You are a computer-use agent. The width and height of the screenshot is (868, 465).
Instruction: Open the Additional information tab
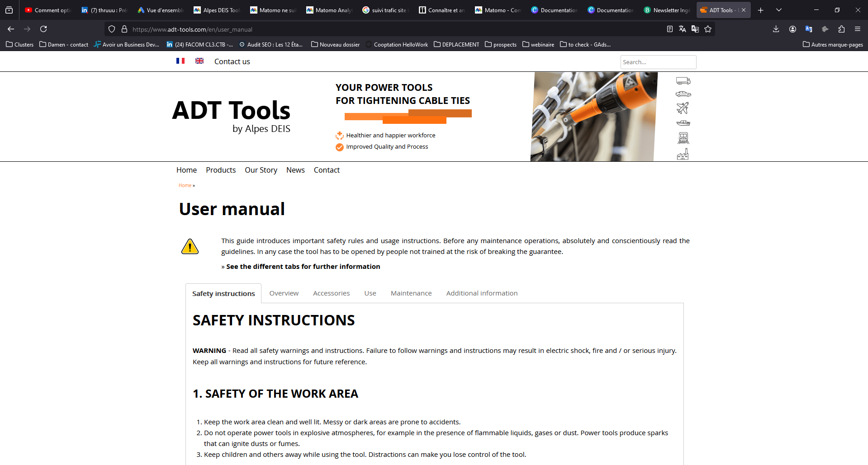(x=482, y=293)
